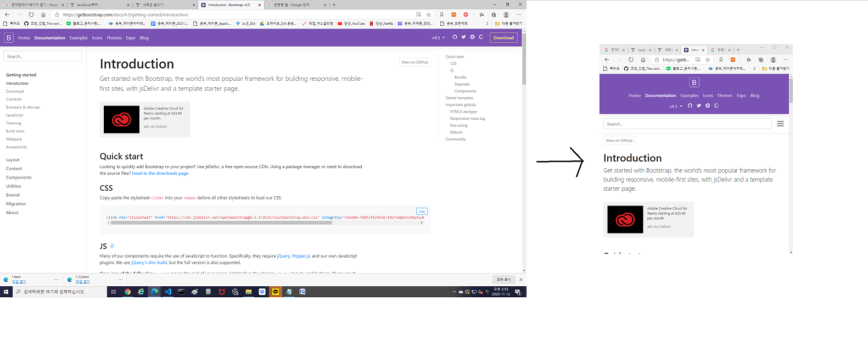The height and width of the screenshot is (361, 868).
Task: Open Windows notification center
Action: click(518, 292)
